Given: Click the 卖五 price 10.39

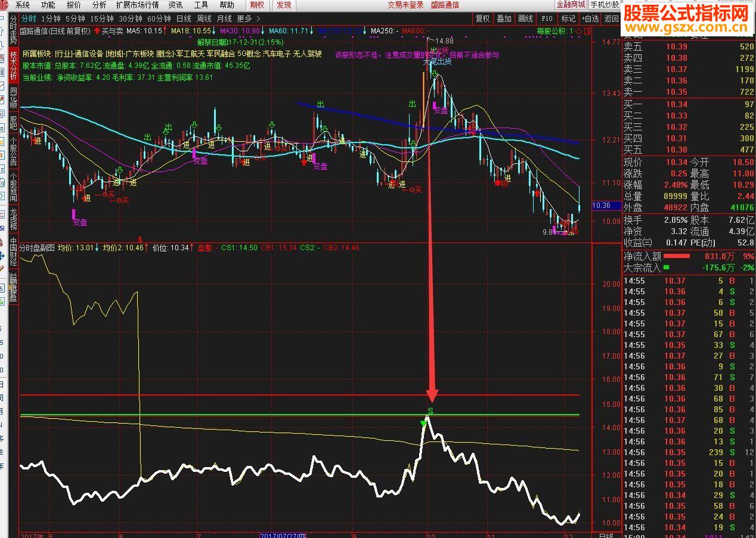Looking at the screenshot, I should [677, 46].
